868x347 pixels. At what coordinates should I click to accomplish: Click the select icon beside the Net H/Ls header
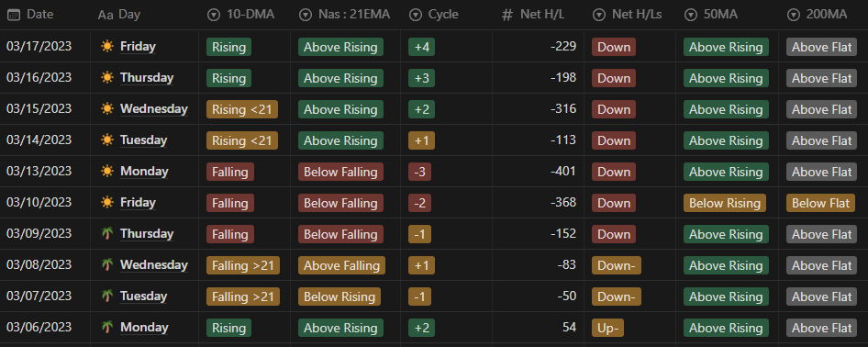(599, 15)
